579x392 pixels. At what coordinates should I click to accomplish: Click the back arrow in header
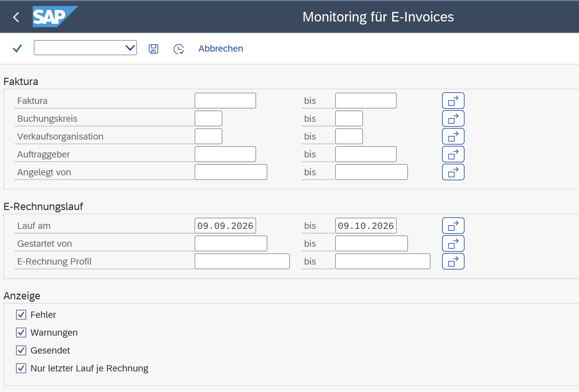point(16,17)
